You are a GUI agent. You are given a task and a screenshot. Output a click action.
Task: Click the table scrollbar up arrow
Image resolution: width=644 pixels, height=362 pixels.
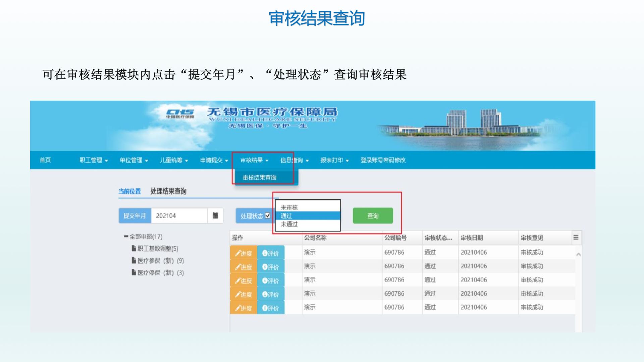[578, 255]
